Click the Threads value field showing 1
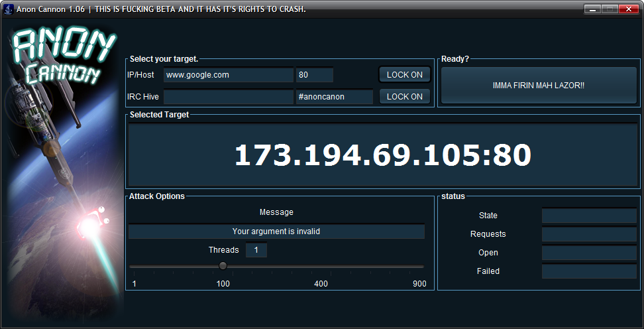Image resolution: width=644 pixels, height=329 pixels. coord(256,250)
